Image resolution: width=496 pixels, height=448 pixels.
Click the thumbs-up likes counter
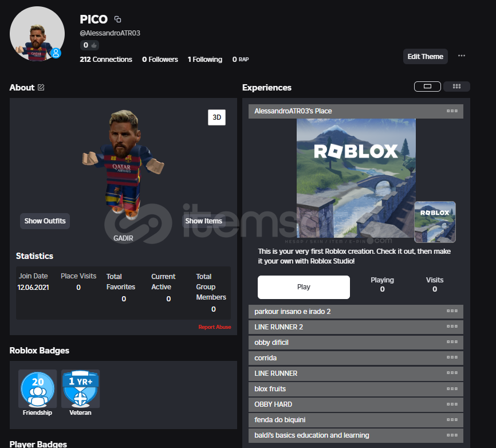(x=89, y=45)
